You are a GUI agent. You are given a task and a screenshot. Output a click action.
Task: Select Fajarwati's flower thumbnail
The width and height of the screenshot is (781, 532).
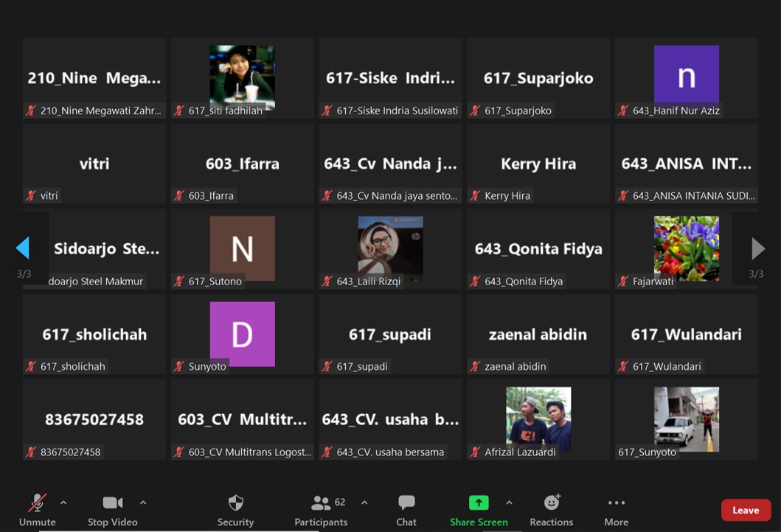(686, 248)
